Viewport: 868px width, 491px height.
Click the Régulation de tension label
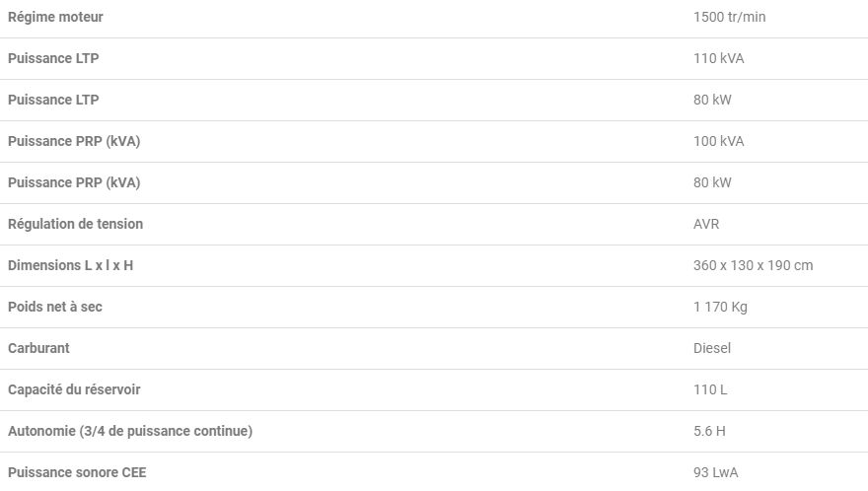(75, 224)
